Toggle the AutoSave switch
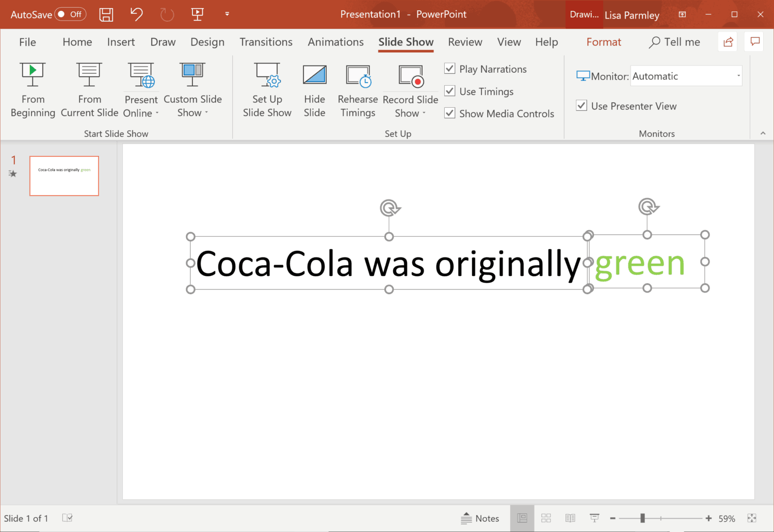Image resolution: width=774 pixels, height=532 pixels. pos(70,14)
